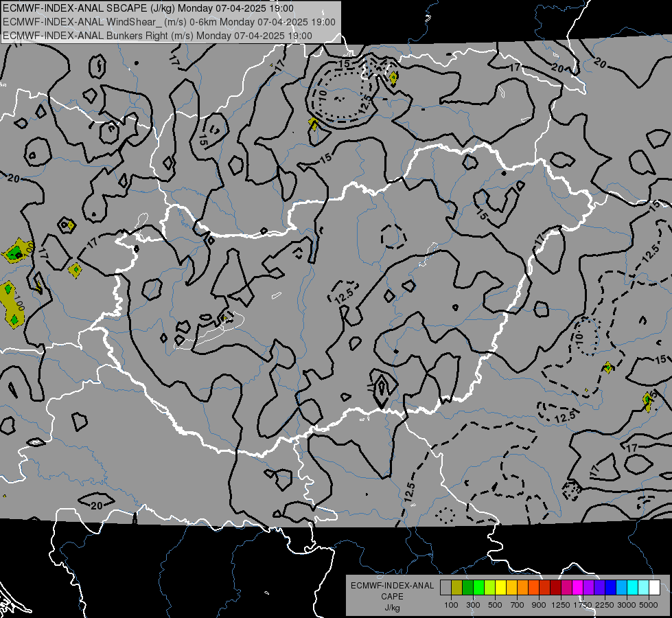672x618 pixels.
Task: Pick the gray swatch in the CAPE legend
Action: 445,588
